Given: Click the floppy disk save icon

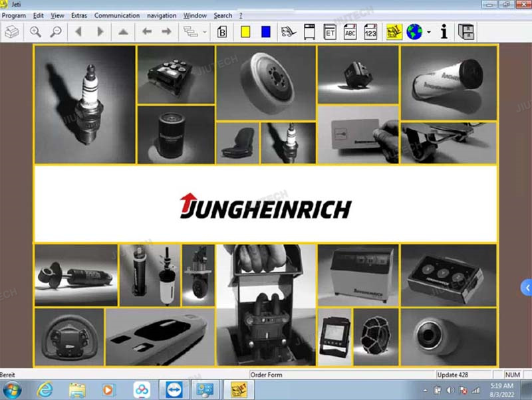Looking at the screenshot, I should pos(466,31).
